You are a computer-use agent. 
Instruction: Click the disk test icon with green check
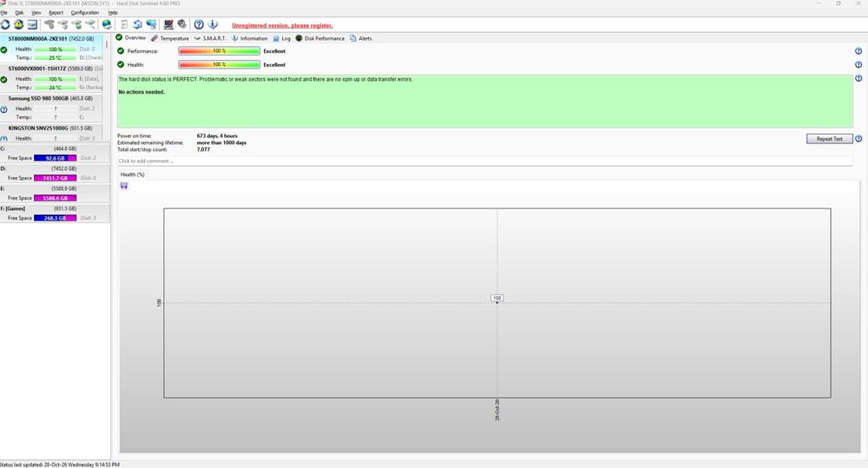coord(76,24)
